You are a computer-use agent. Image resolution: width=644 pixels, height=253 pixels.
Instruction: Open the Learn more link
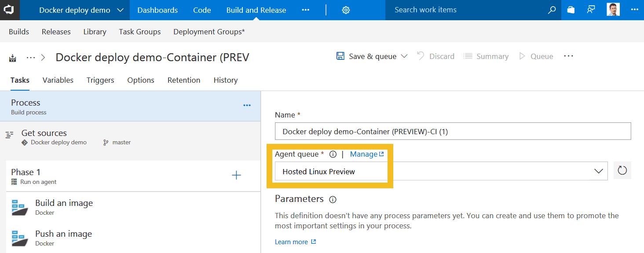[295, 242]
